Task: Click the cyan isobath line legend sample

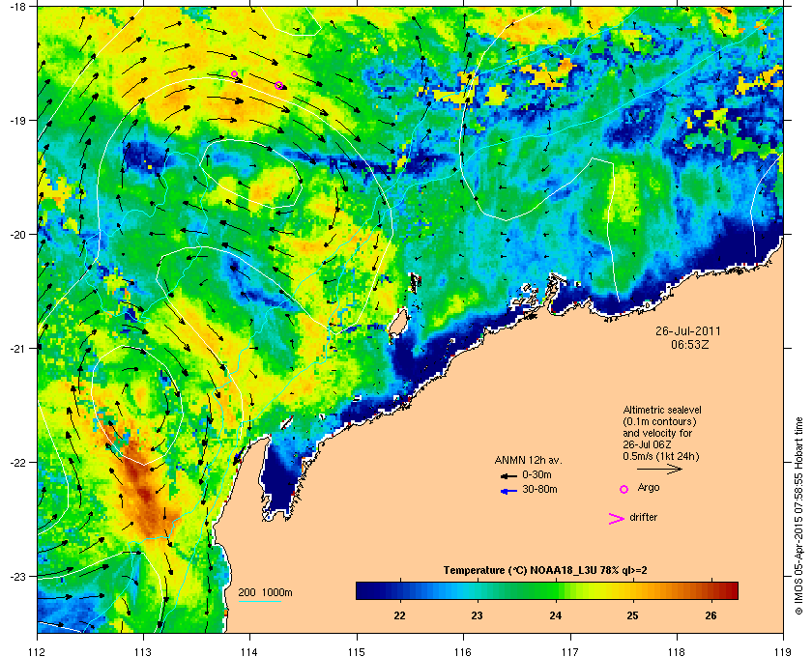Action: [x=259, y=602]
